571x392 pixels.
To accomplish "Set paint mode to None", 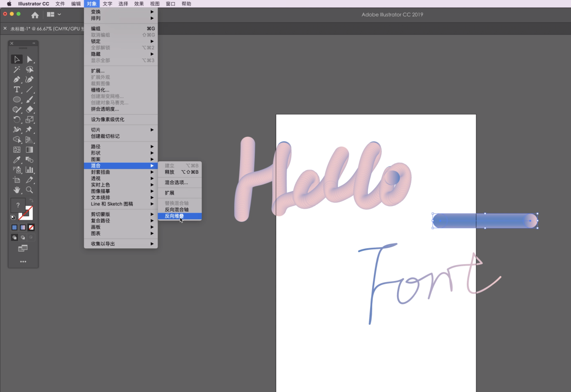I will [31, 228].
